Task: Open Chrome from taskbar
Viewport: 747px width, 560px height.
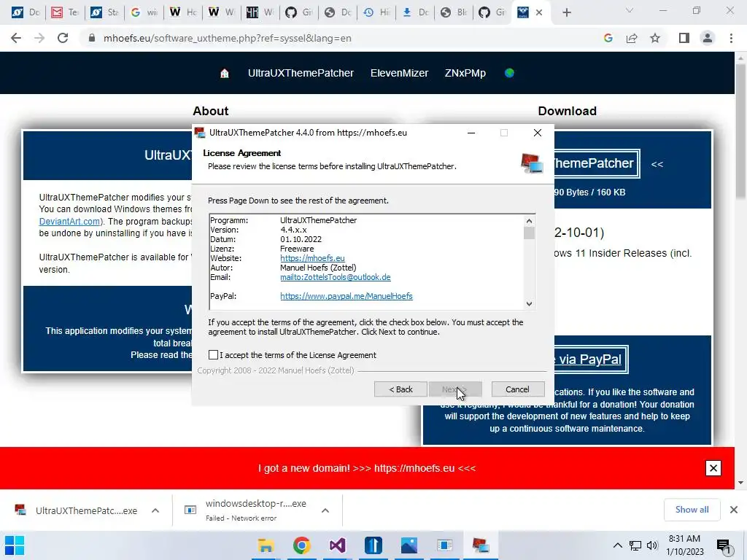Action: coord(301,545)
